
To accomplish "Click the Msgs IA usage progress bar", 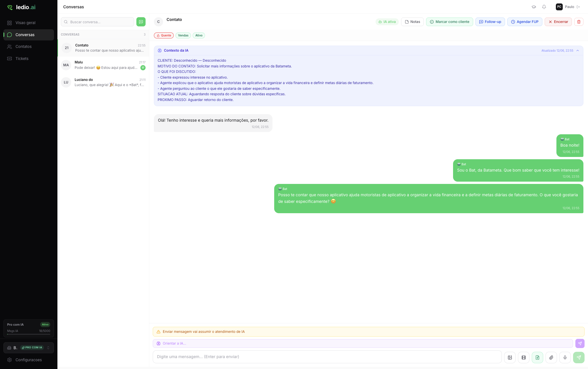I will click(x=29, y=334).
